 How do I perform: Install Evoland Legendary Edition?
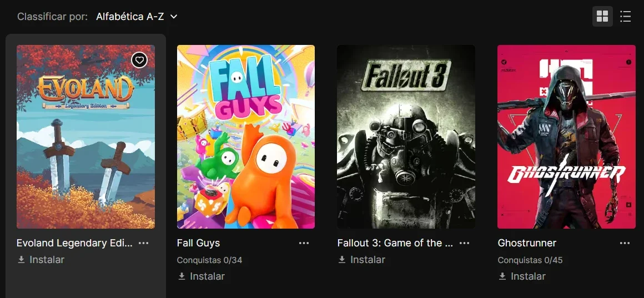tap(41, 259)
